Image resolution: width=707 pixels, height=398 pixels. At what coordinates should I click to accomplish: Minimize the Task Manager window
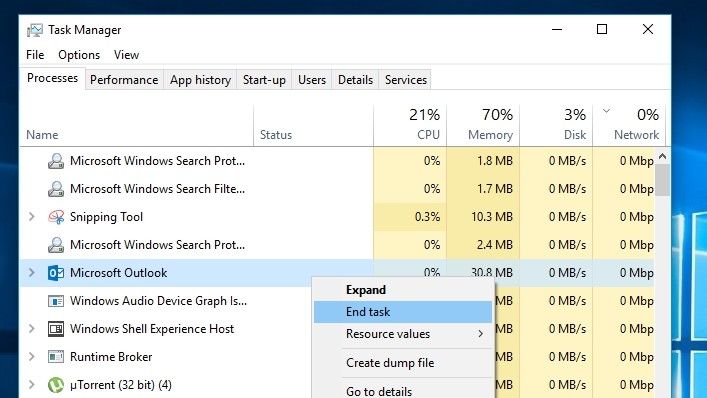[x=557, y=29]
